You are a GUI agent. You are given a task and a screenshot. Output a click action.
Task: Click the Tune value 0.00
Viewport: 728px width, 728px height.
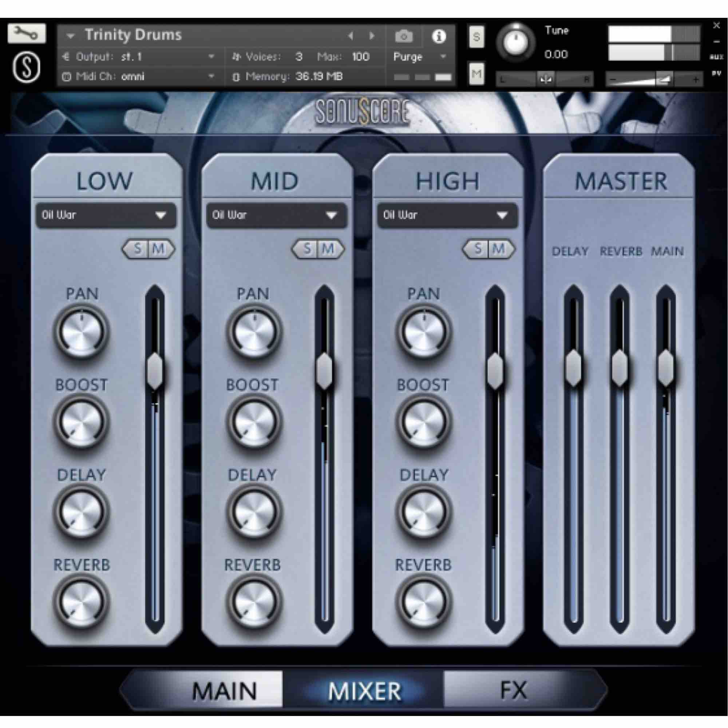click(x=556, y=55)
